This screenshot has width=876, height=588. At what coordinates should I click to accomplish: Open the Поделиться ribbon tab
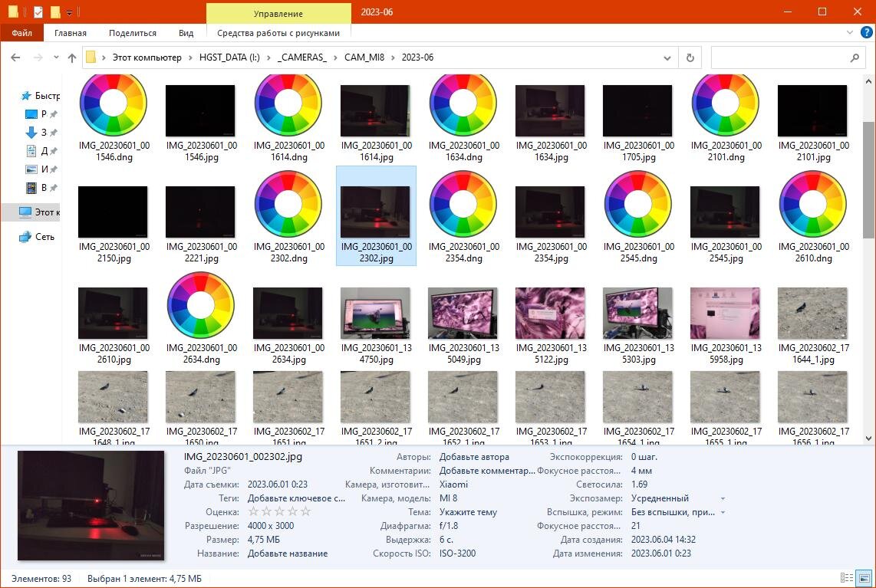coord(133,33)
